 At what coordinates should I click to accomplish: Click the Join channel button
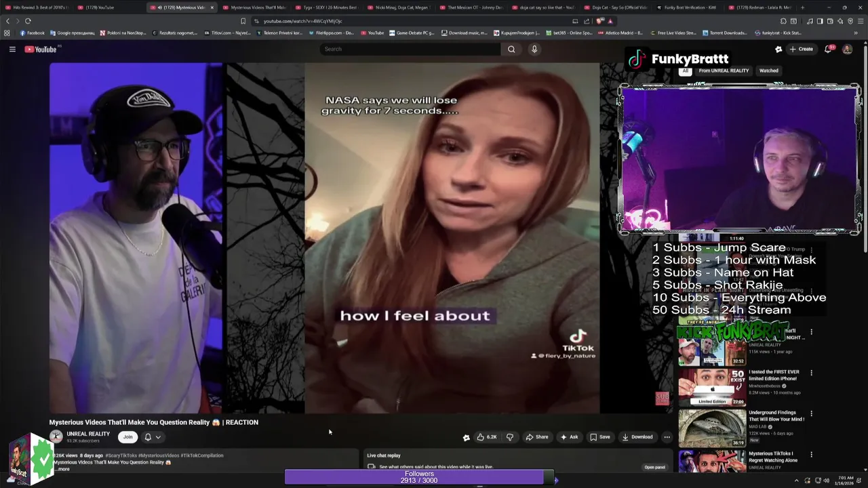(127, 437)
